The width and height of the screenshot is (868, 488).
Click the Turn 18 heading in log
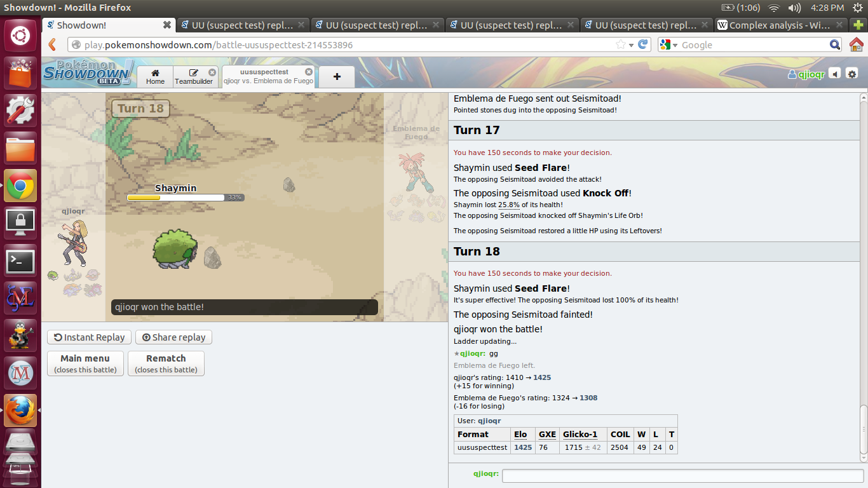point(477,252)
